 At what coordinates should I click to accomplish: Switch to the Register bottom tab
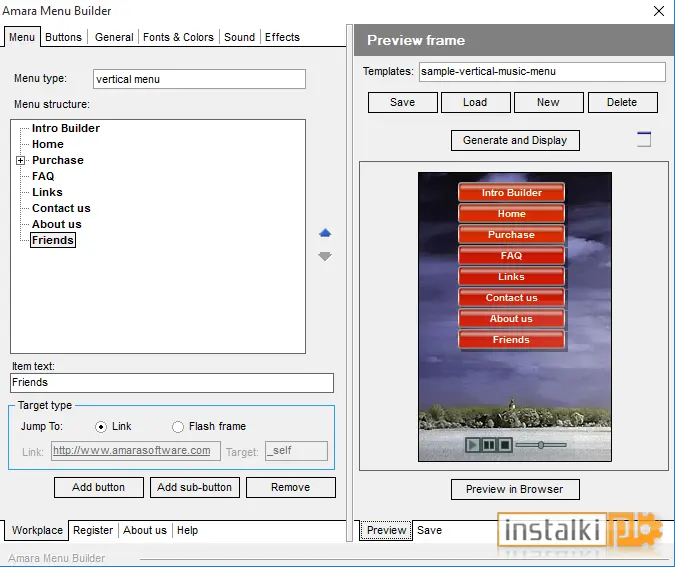point(93,530)
